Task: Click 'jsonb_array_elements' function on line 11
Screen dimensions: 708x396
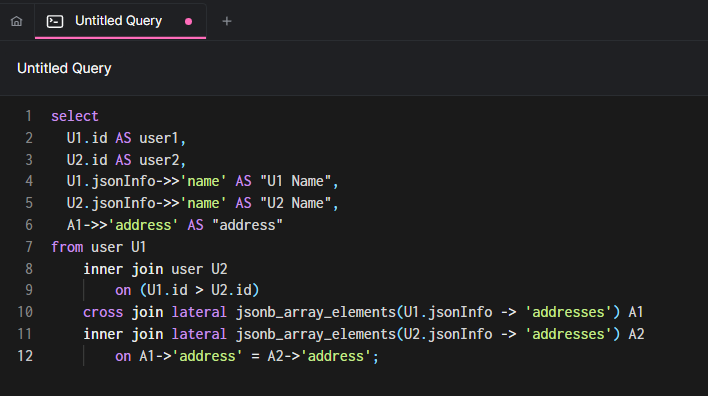Action: (x=316, y=335)
